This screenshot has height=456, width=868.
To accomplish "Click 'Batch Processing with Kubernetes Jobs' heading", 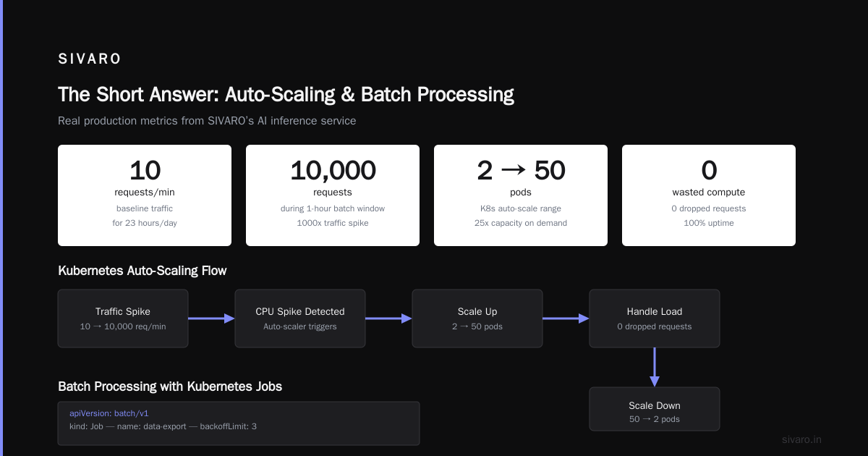I will (x=170, y=387).
